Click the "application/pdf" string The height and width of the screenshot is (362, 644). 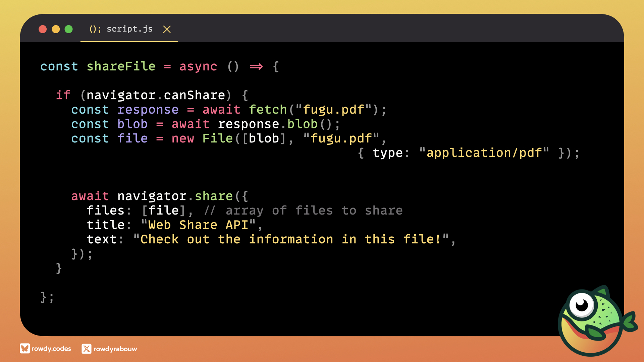tap(484, 153)
